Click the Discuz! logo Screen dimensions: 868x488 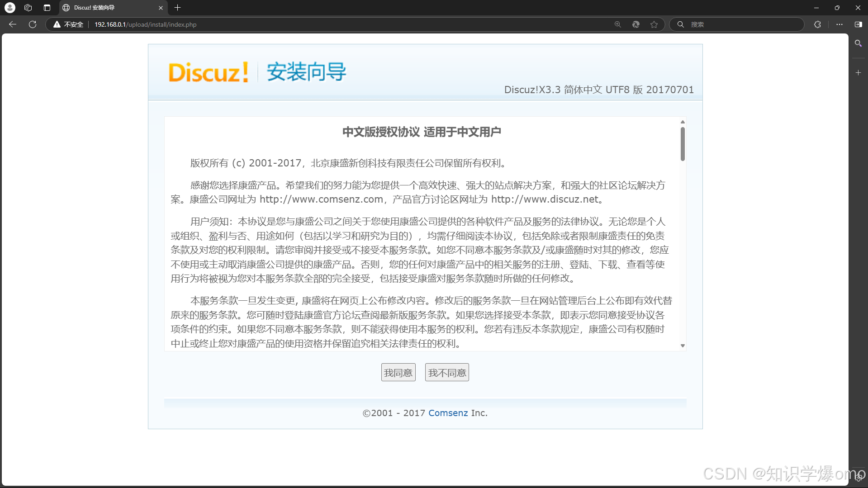coord(209,72)
